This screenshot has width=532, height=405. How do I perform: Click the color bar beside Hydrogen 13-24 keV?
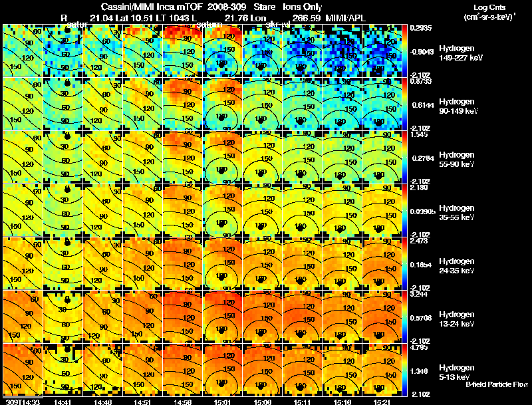404,317
